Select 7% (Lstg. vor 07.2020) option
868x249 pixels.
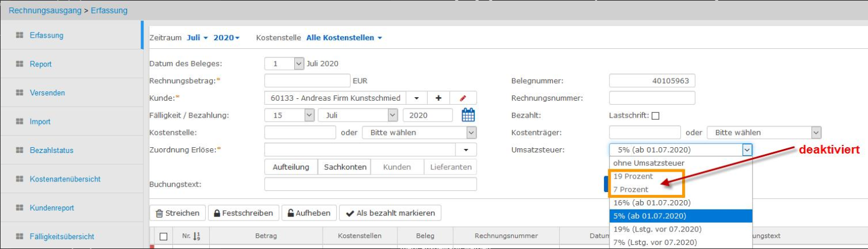[681, 243]
